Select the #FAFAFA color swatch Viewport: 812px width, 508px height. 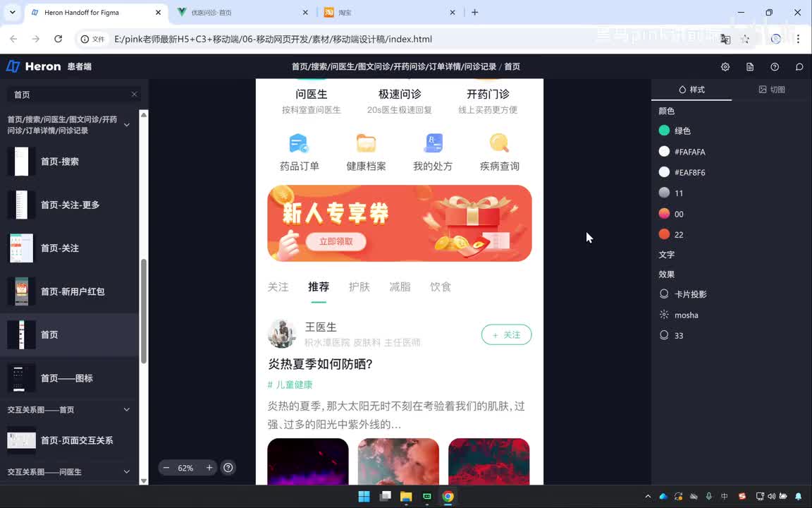point(664,152)
